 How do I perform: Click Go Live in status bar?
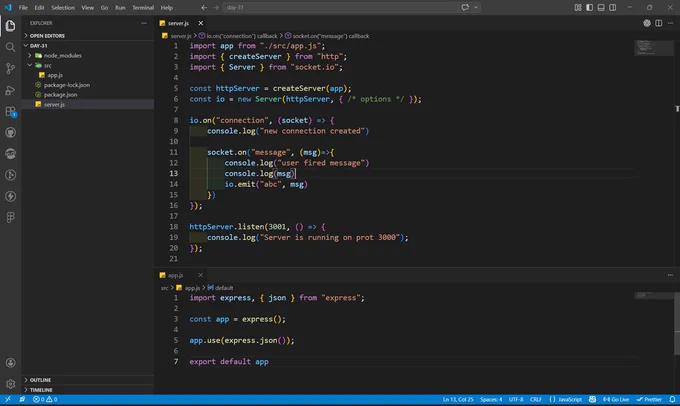(x=616, y=399)
